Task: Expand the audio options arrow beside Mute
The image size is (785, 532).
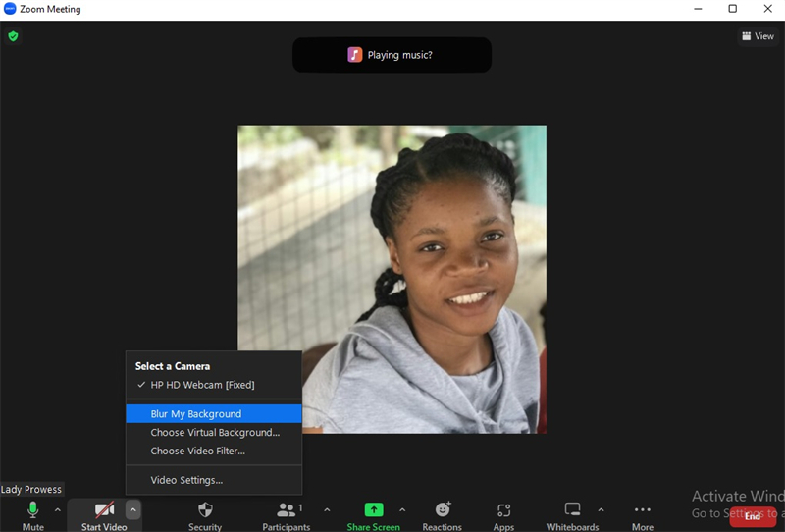Action: point(57,509)
